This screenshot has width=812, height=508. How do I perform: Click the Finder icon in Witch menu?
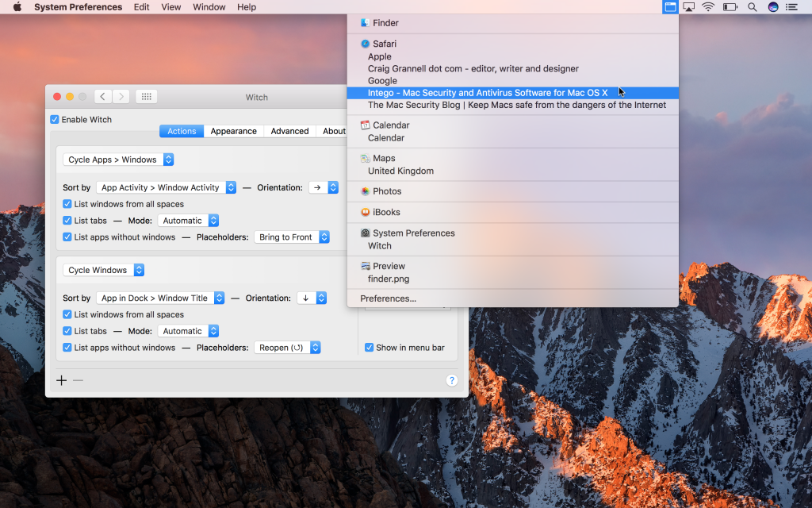pos(365,23)
